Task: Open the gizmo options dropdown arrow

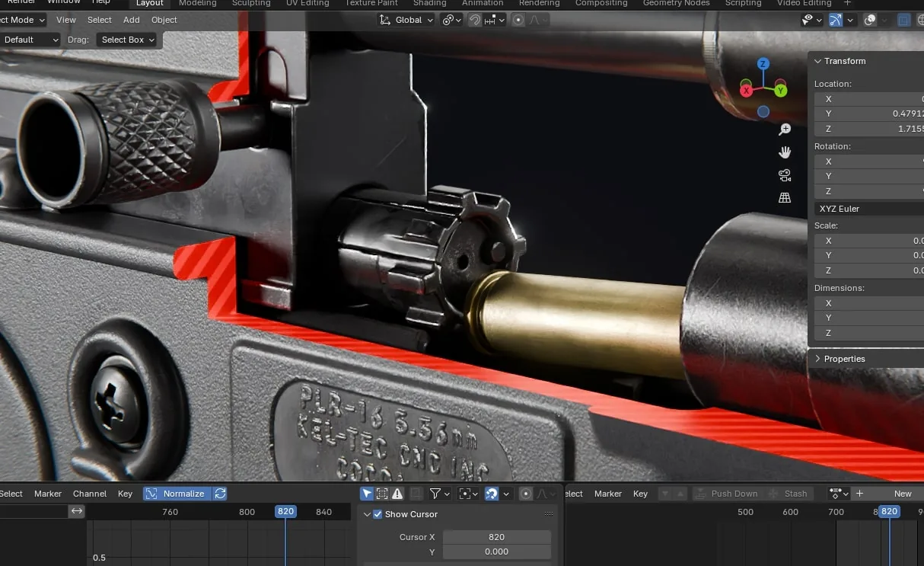Action: click(x=850, y=20)
